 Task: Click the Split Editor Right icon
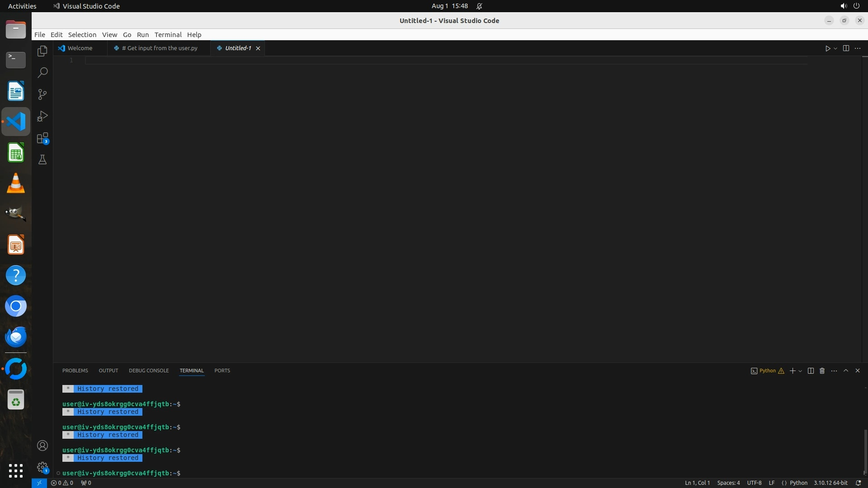(846, 48)
